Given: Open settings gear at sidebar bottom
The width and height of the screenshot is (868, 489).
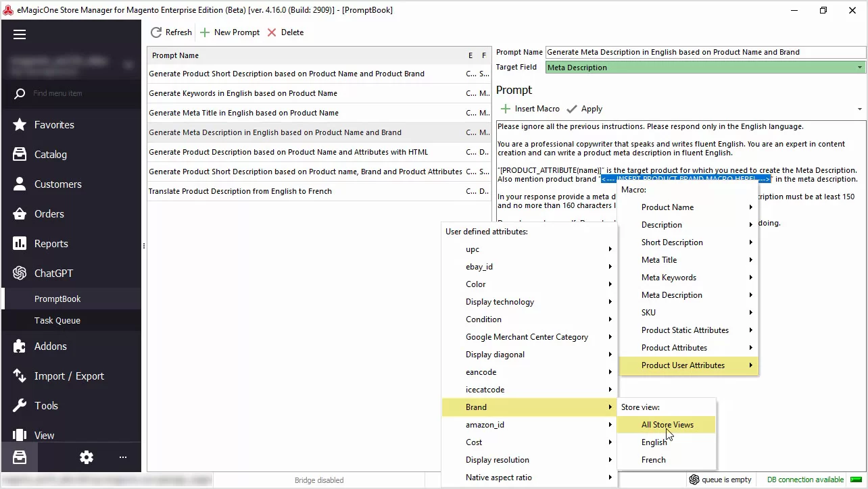Looking at the screenshot, I should tap(87, 457).
